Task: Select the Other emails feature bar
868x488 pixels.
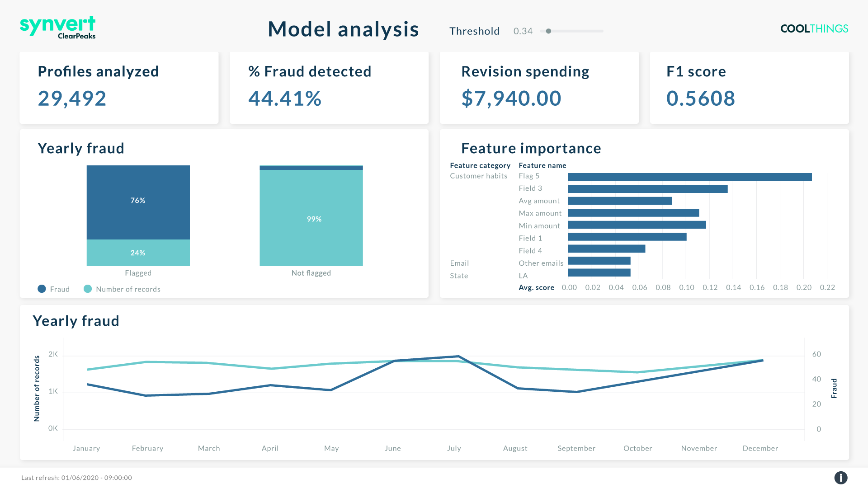Action: pyautogui.click(x=599, y=261)
